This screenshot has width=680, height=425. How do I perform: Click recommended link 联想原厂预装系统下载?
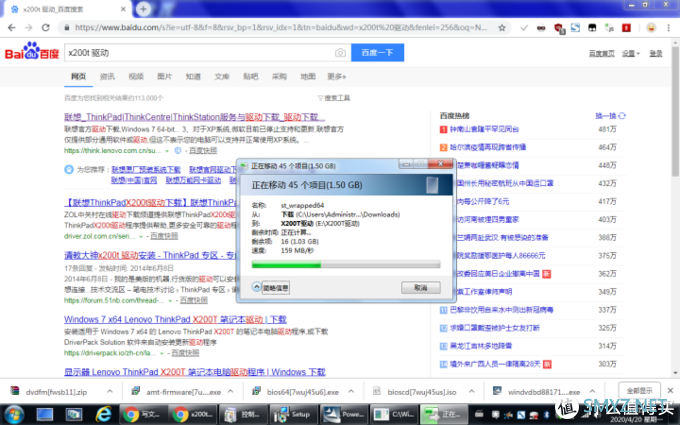pos(146,170)
